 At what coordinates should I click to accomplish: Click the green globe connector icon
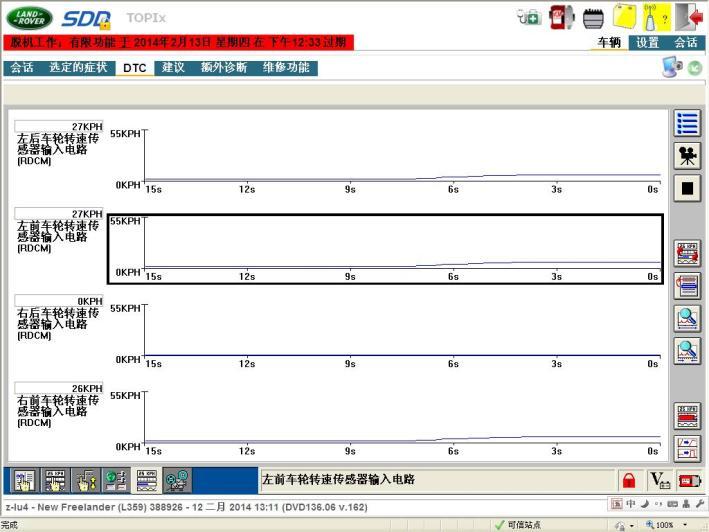click(116, 480)
